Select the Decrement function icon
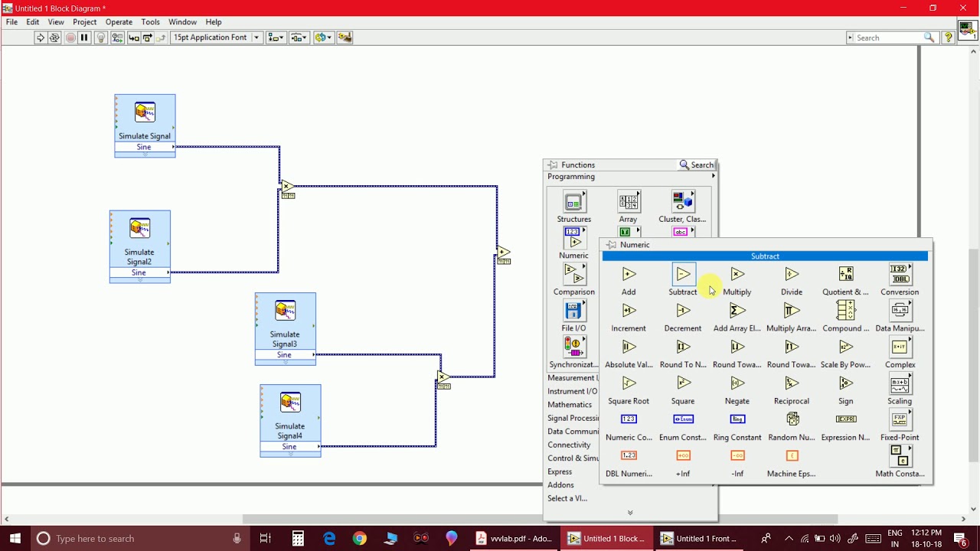980x551 pixels. coord(683,311)
